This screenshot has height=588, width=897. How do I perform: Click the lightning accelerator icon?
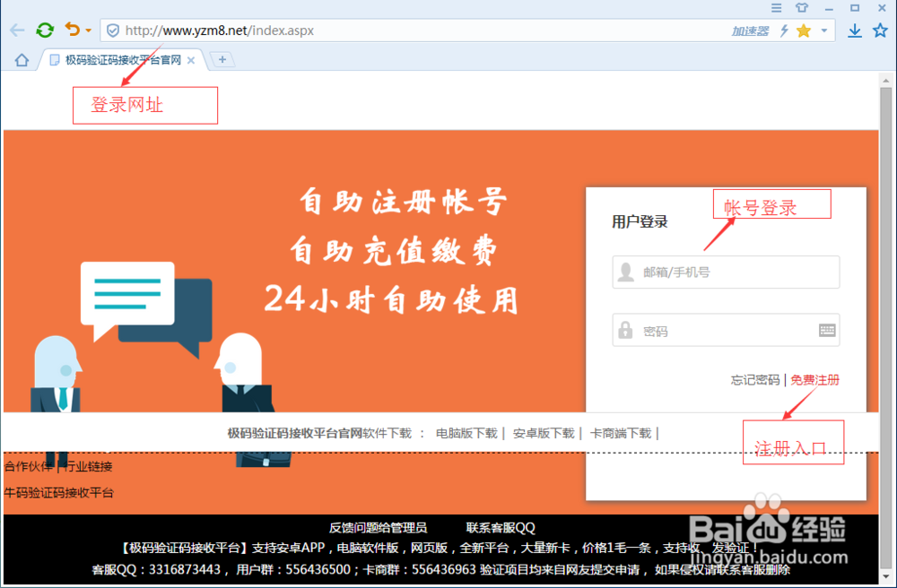coord(782,30)
